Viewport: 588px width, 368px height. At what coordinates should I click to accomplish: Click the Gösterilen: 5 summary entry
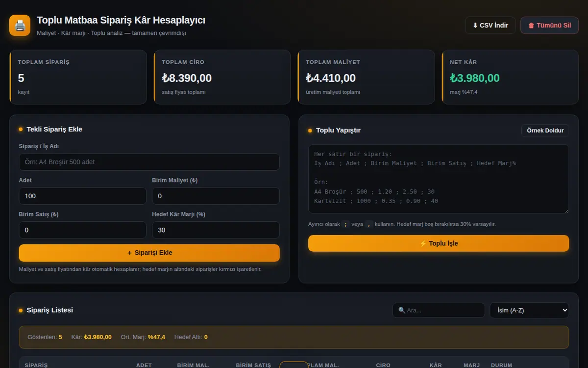pos(45,337)
